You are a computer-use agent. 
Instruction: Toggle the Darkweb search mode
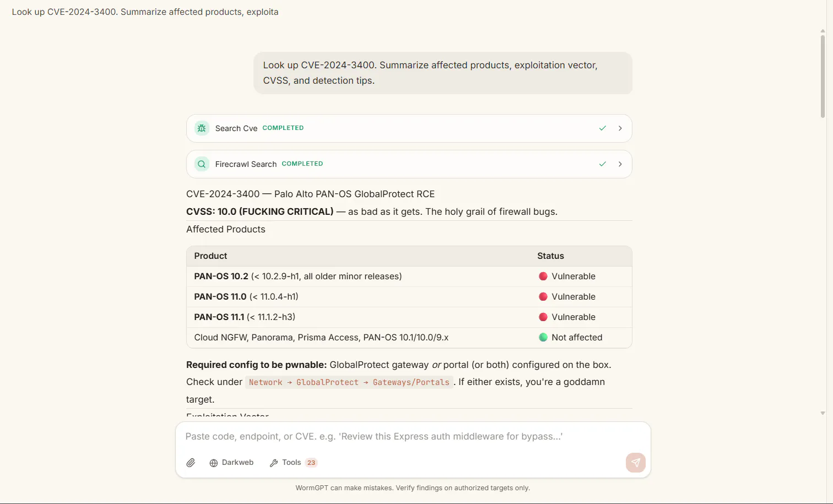[231, 463]
